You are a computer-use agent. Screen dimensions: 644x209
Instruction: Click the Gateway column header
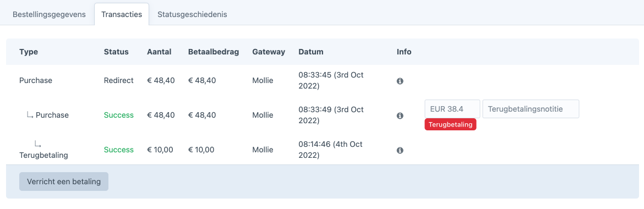269,52
